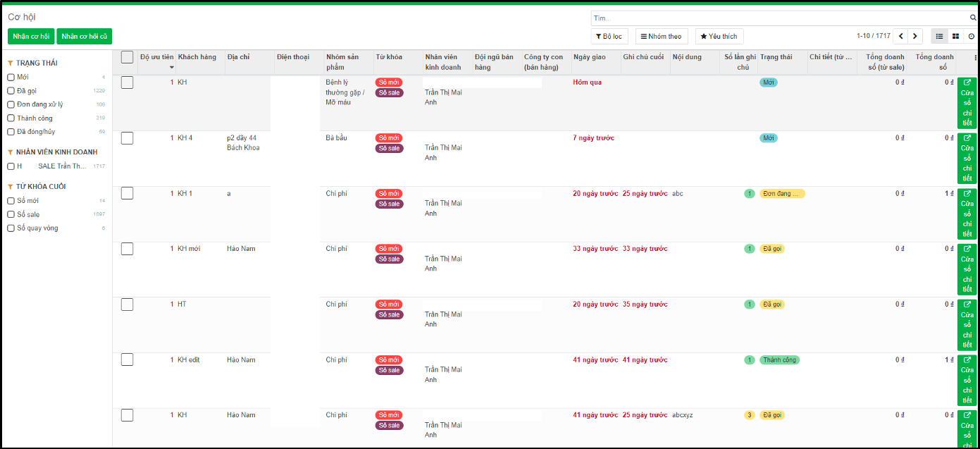Screen dimensions: 980x449
Task: Go to next page of records
Action: pyautogui.click(x=915, y=36)
